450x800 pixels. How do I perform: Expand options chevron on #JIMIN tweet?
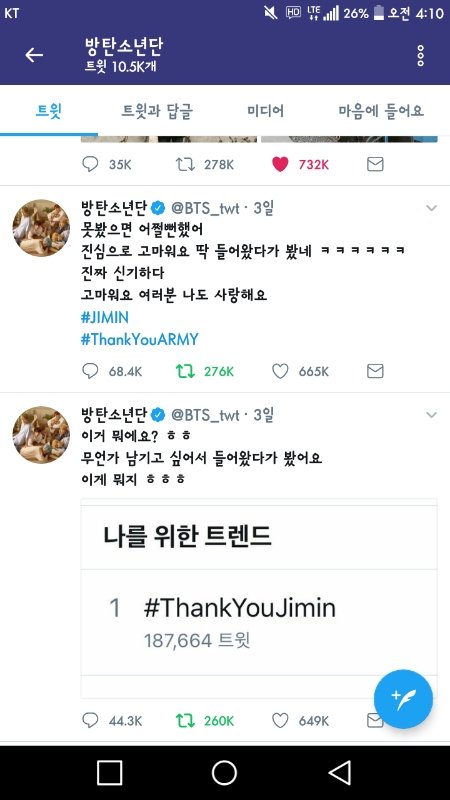point(432,208)
